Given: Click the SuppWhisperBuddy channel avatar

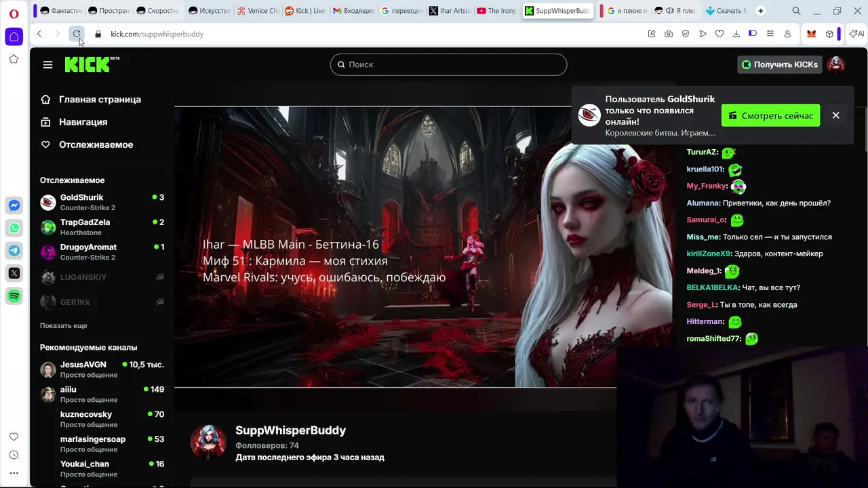Looking at the screenshot, I should coord(208,443).
